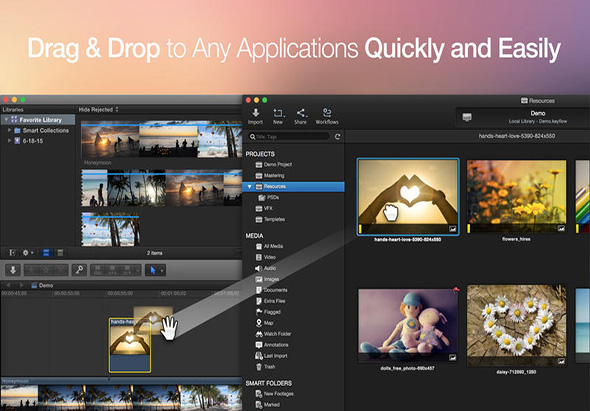Open the Workflows toolbar icon

point(327,116)
